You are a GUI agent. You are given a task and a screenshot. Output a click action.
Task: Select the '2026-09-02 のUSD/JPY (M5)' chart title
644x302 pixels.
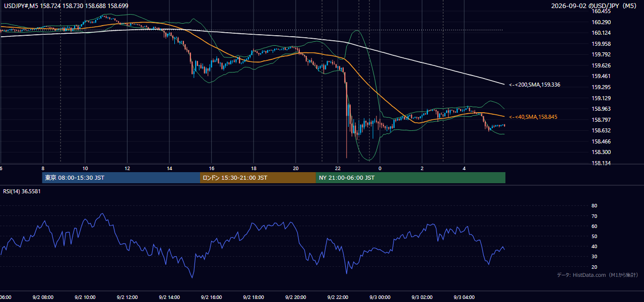point(594,6)
